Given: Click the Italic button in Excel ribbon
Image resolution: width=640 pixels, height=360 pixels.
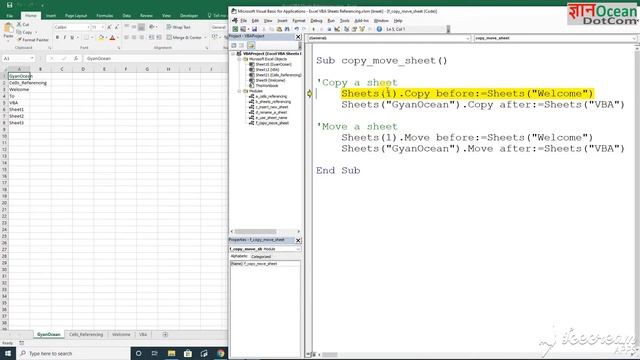Looking at the screenshot, I should coord(64,38).
